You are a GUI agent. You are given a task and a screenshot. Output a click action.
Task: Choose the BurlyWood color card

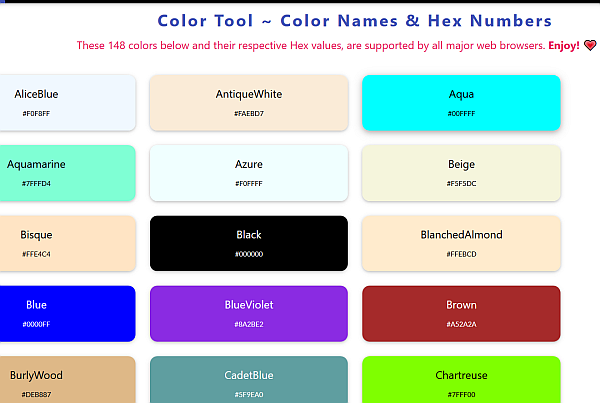[x=68, y=380]
